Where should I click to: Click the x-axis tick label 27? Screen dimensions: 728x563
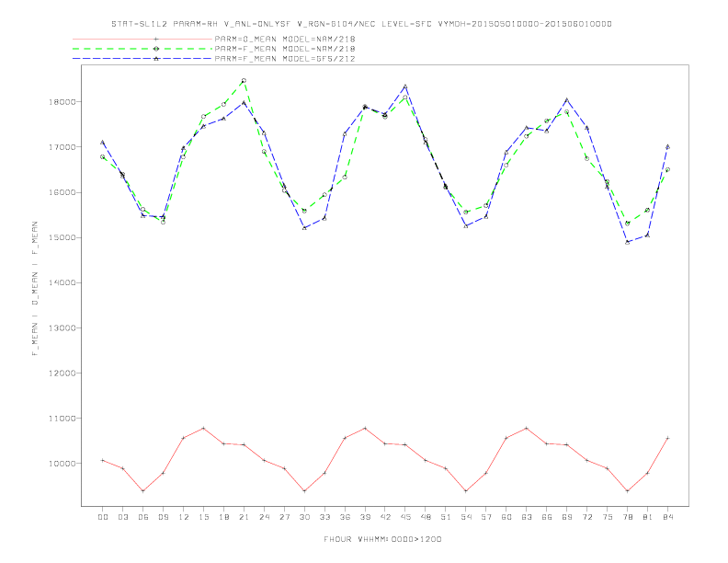point(284,517)
